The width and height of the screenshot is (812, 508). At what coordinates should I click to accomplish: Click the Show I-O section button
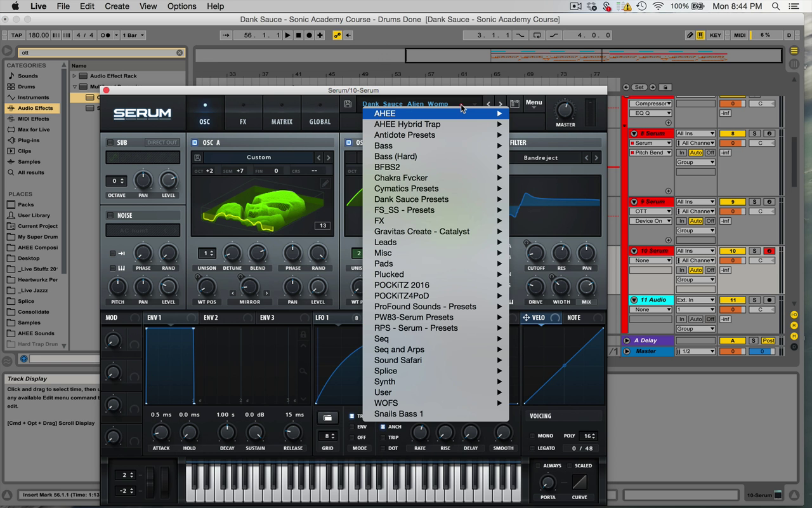tap(794, 315)
